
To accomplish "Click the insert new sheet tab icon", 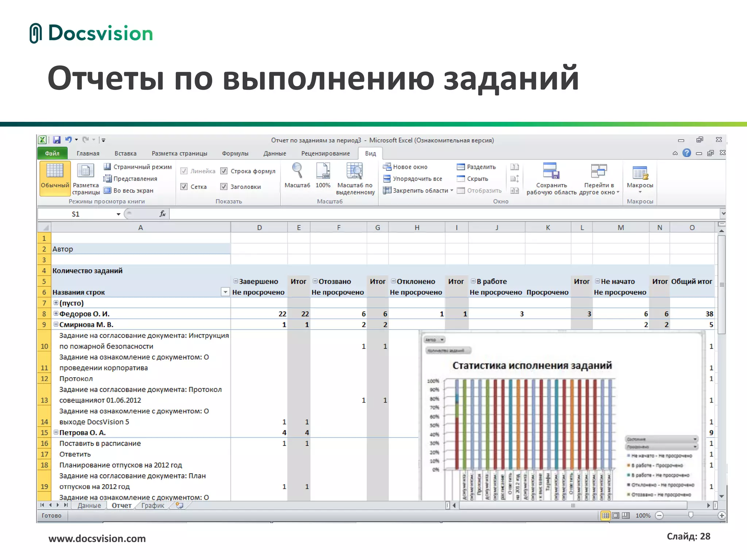I will [x=179, y=505].
